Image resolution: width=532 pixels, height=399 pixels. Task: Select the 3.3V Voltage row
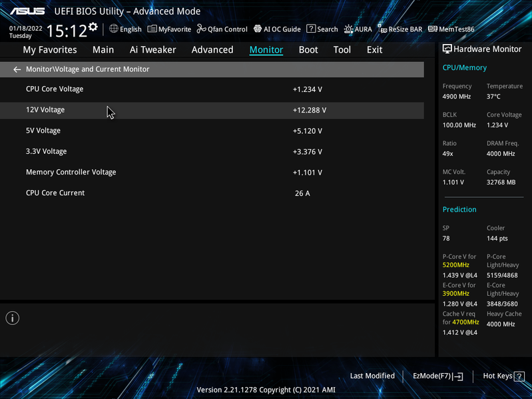click(x=212, y=152)
